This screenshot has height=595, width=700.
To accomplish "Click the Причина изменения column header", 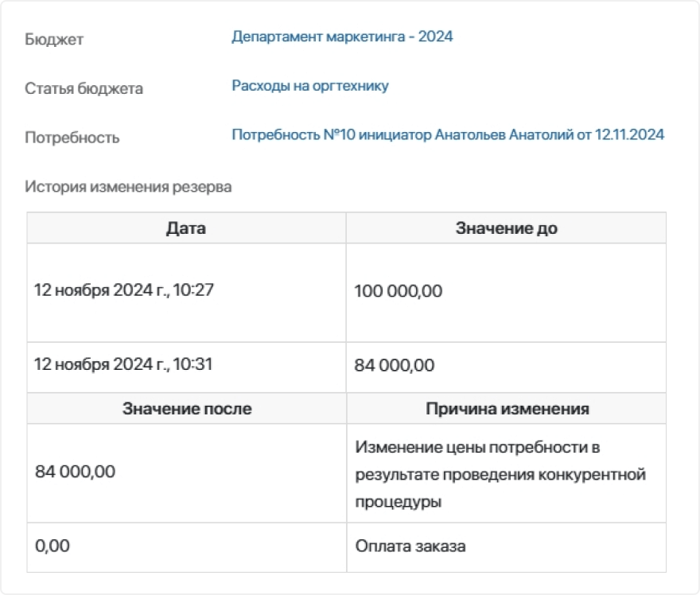I will tap(507, 408).
